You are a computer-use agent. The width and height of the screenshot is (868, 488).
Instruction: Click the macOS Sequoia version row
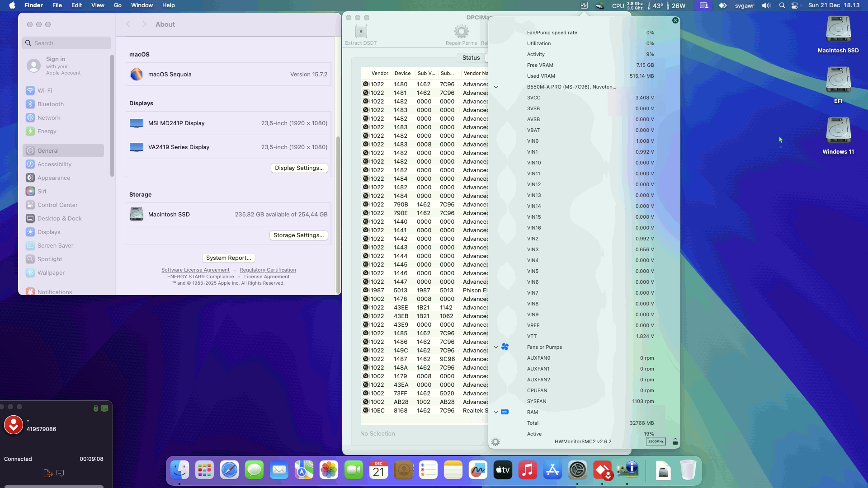pyautogui.click(x=228, y=74)
